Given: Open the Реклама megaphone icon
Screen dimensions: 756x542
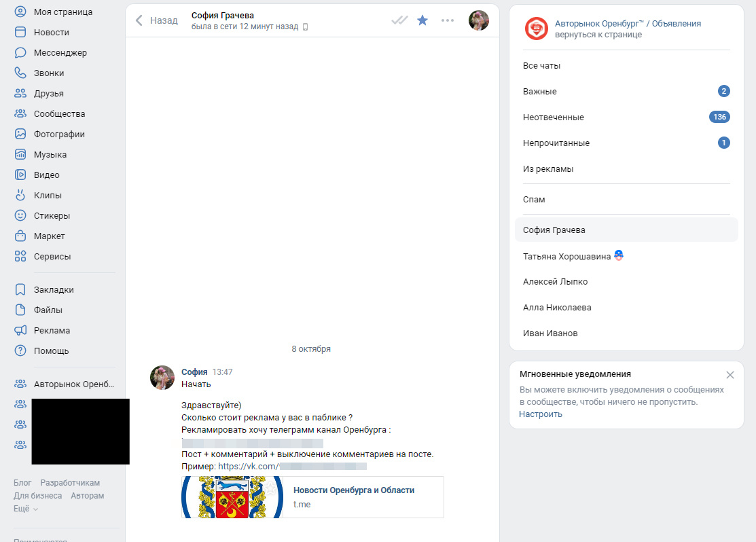Looking at the screenshot, I should 20,330.
